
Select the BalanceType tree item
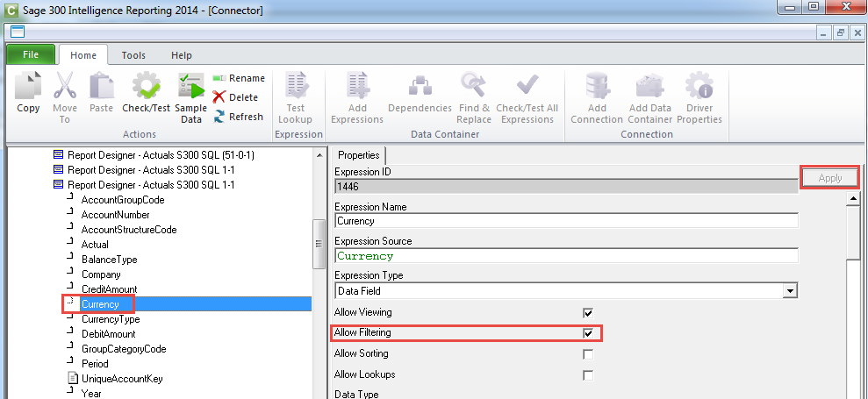coord(109,260)
